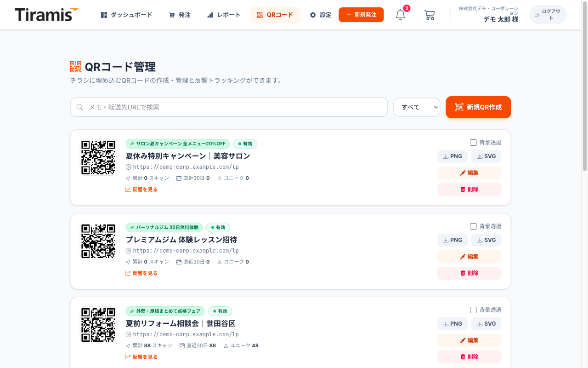Edit the 夏休み特別キャンペーン QR code
Screen dimensions: 588x368
point(469,173)
